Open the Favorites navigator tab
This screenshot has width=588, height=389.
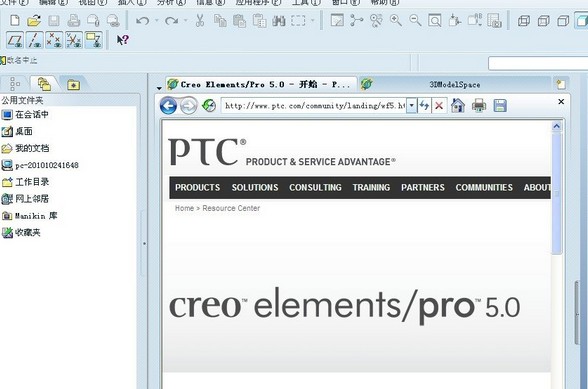[x=74, y=84]
